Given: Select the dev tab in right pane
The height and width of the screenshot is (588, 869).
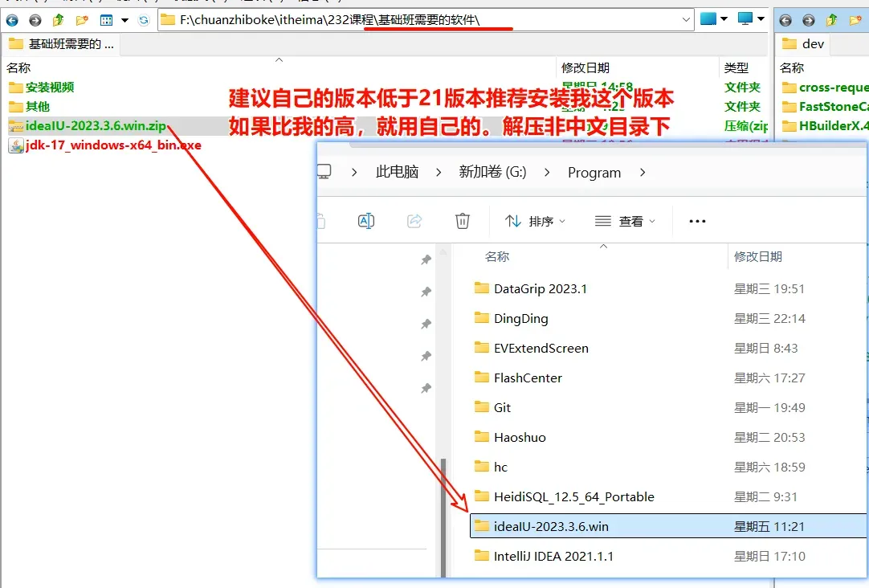Looking at the screenshot, I should (x=802, y=44).
